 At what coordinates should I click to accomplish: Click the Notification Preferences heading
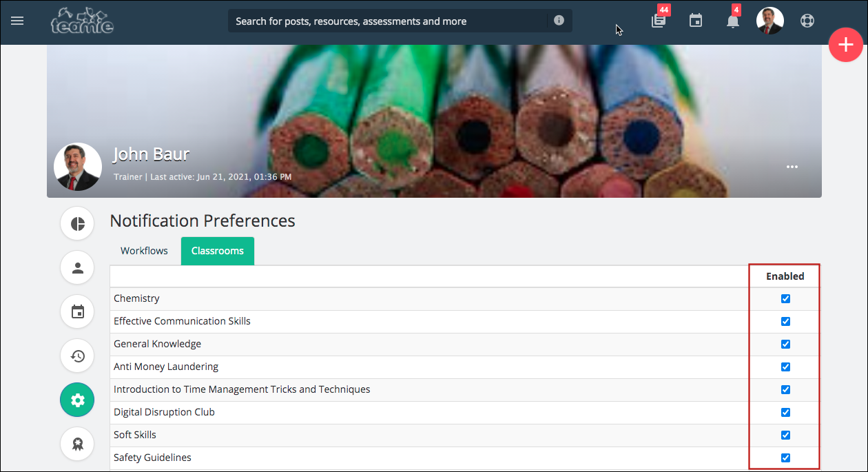[x=203, y=220]
